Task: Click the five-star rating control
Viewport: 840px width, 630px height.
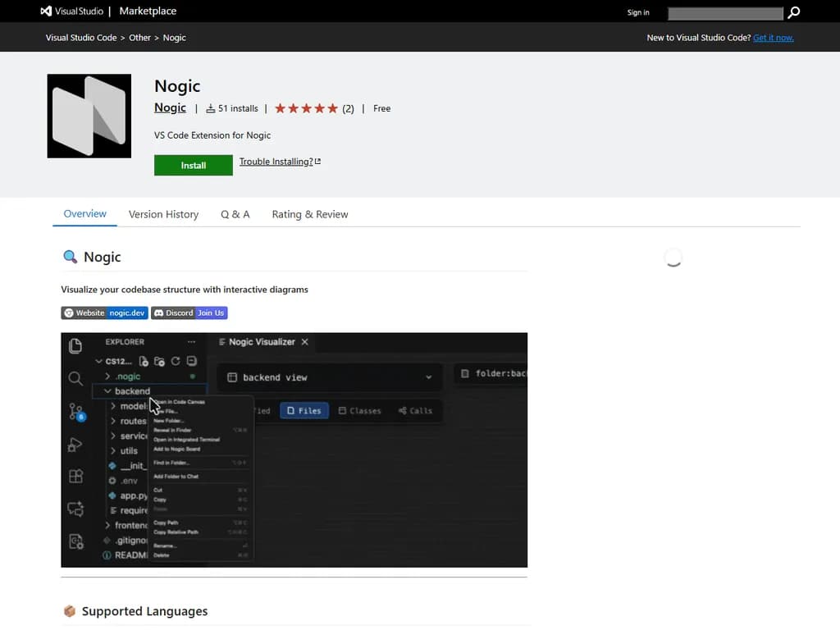Action: click(305, 107)
